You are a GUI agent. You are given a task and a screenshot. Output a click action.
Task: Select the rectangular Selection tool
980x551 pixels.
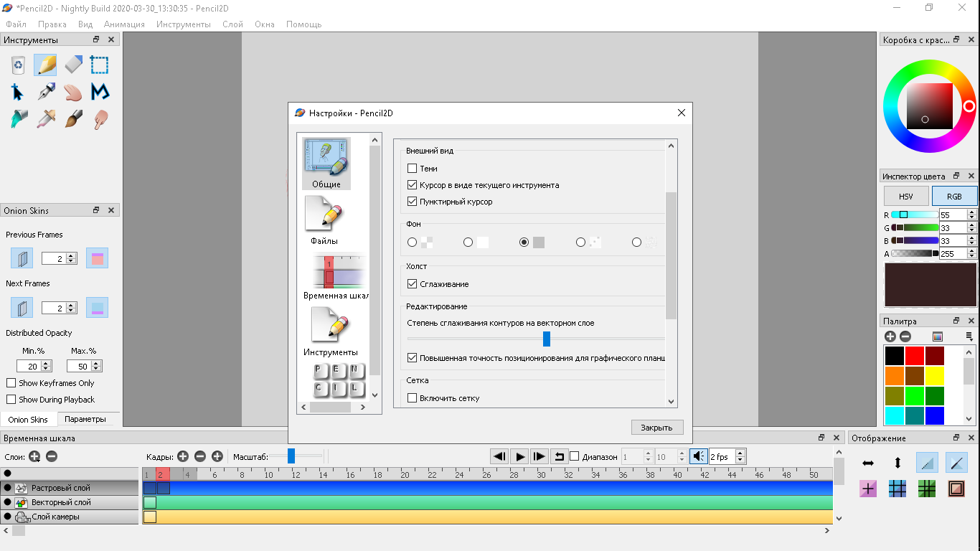click(x=100, y=65)
